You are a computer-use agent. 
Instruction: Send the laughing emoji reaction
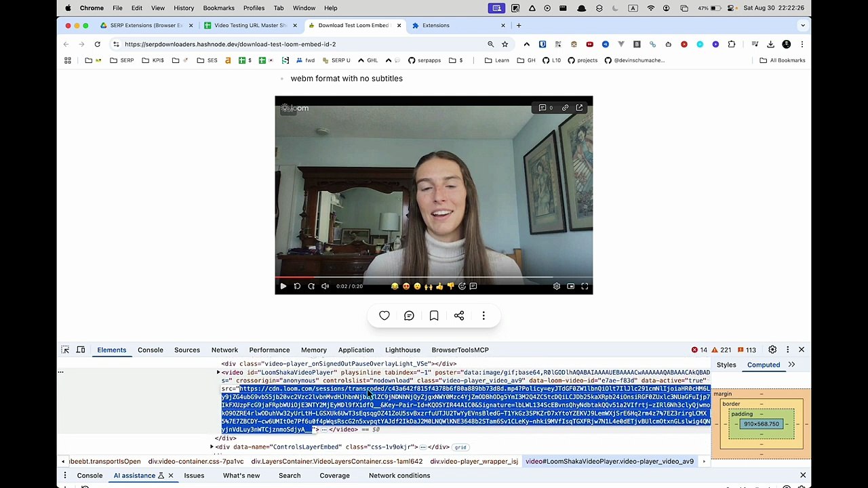point(395,286)
